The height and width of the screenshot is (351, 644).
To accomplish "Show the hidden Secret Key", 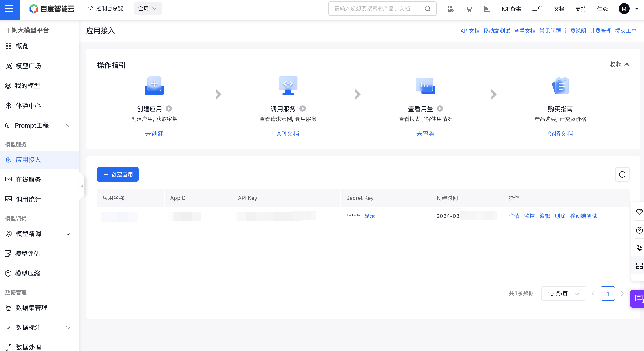I will coord(369,216).
